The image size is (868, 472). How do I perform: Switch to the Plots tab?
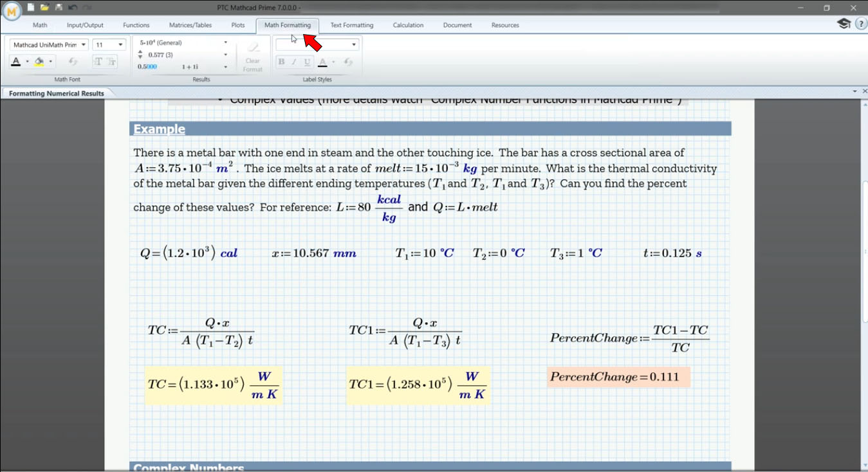238,25
